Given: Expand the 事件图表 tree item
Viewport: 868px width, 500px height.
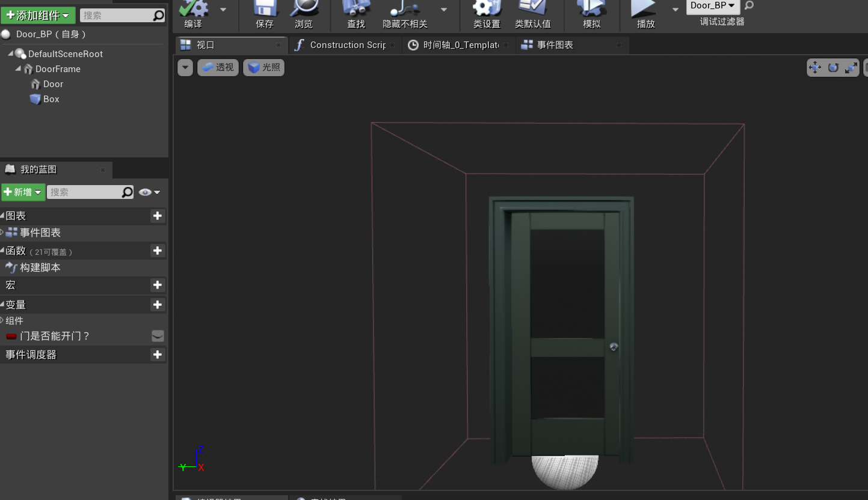Looking at the screenshot, I should pos(2,232).
